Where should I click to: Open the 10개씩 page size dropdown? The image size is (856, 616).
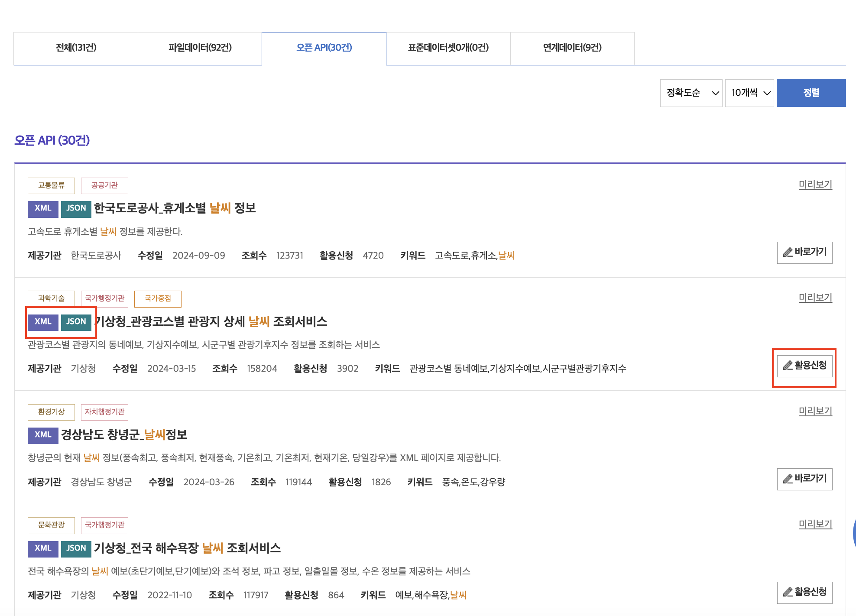click(749, 93)
